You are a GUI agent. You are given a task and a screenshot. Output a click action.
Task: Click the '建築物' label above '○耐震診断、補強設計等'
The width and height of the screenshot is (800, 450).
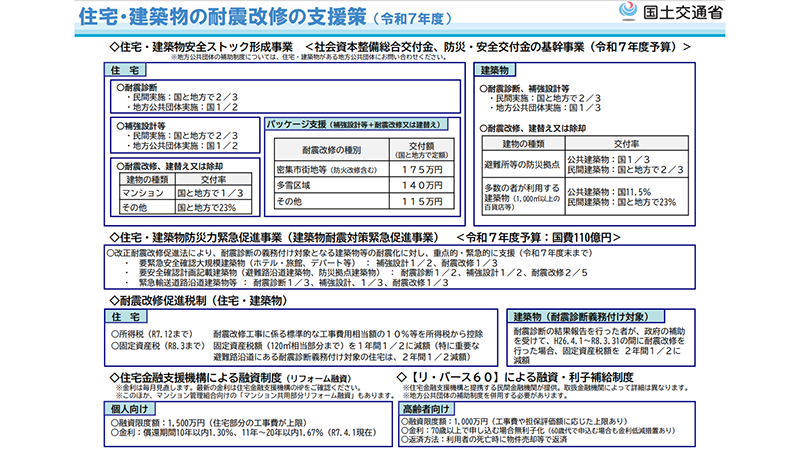point(494,70)
